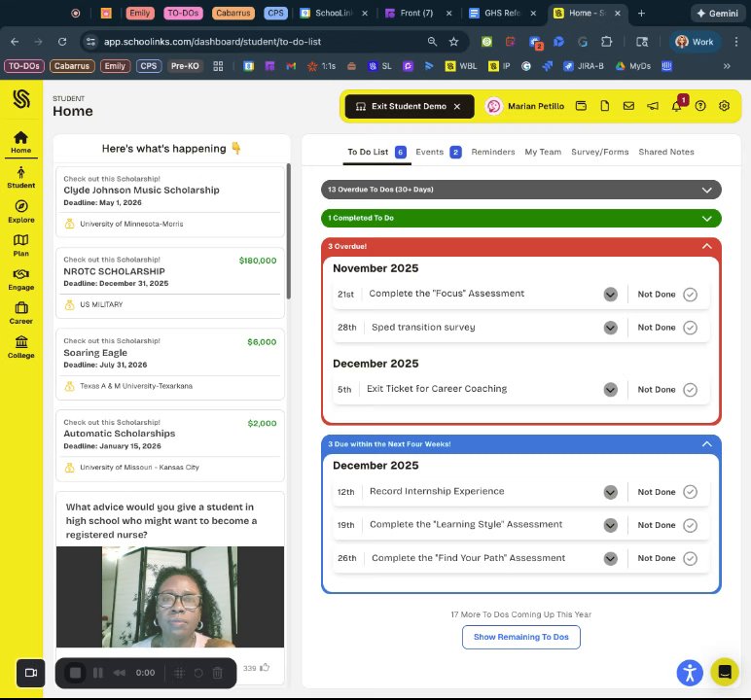The width and height of the screenshot is (751, 700).
Task: Open the help question mark icon
Action: tap(700, 106)
